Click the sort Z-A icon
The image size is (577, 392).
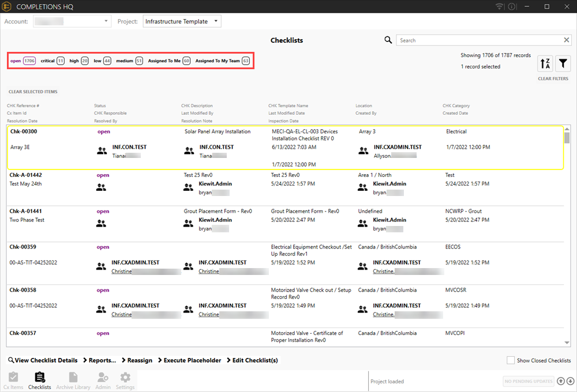[545, 64]
